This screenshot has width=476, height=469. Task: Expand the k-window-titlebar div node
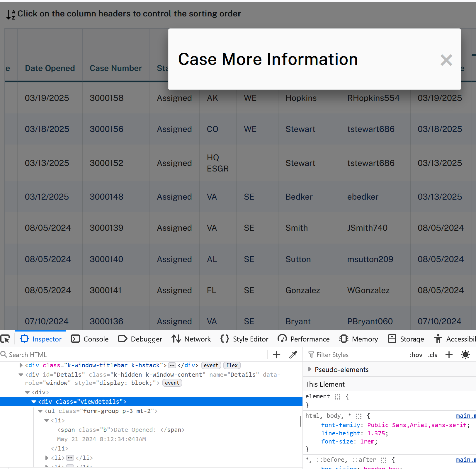21,365
